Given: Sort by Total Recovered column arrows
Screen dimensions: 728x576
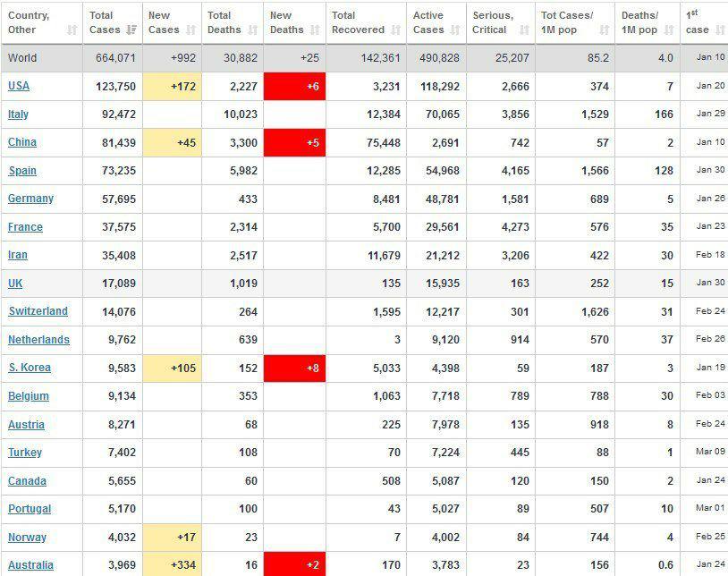Looking at the screenshot, I should (x=395, y=30).
